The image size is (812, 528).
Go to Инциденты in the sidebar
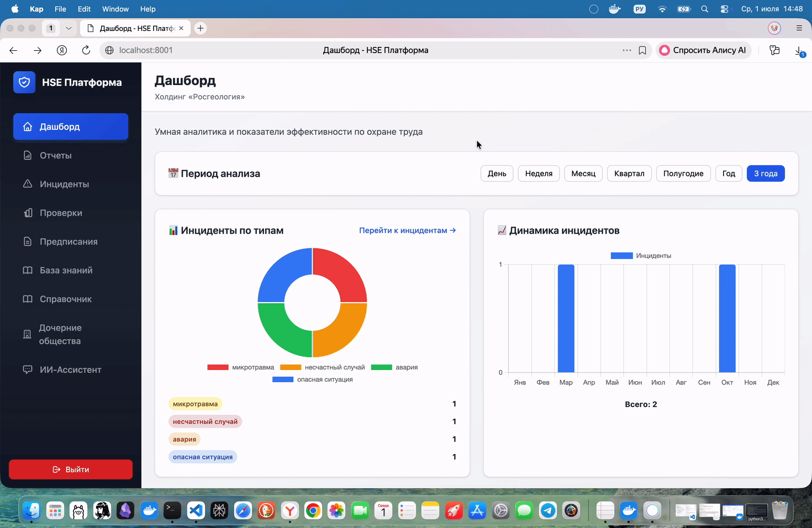pos(71,184)
